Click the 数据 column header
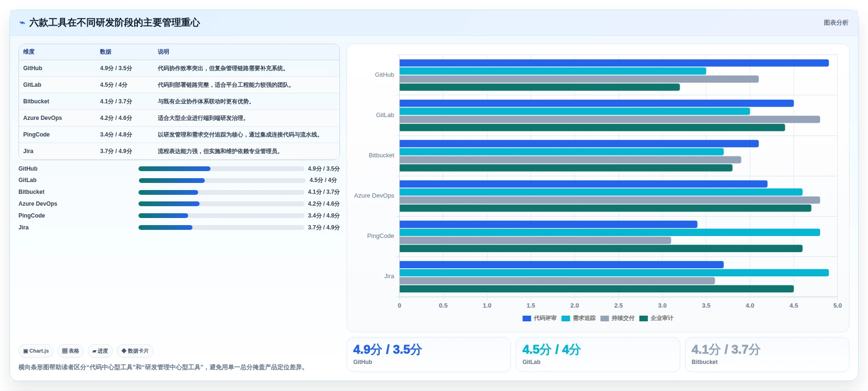The image size is (868, 391). coord(106,52)
